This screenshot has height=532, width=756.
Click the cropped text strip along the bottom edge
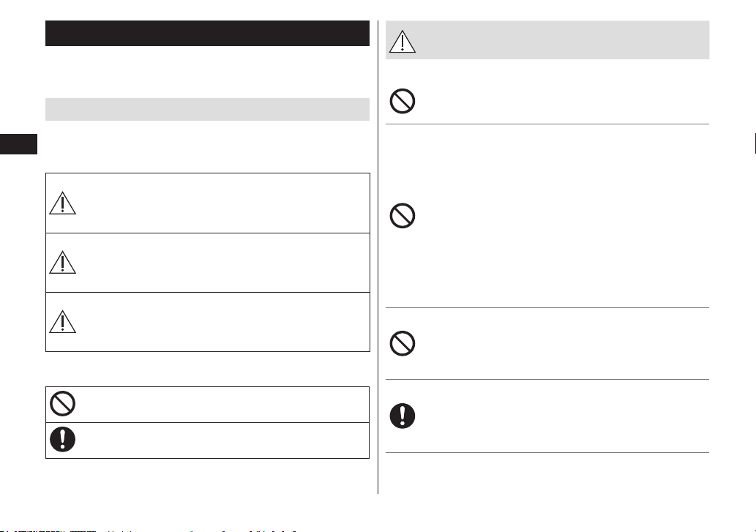[x=149, y=531]
